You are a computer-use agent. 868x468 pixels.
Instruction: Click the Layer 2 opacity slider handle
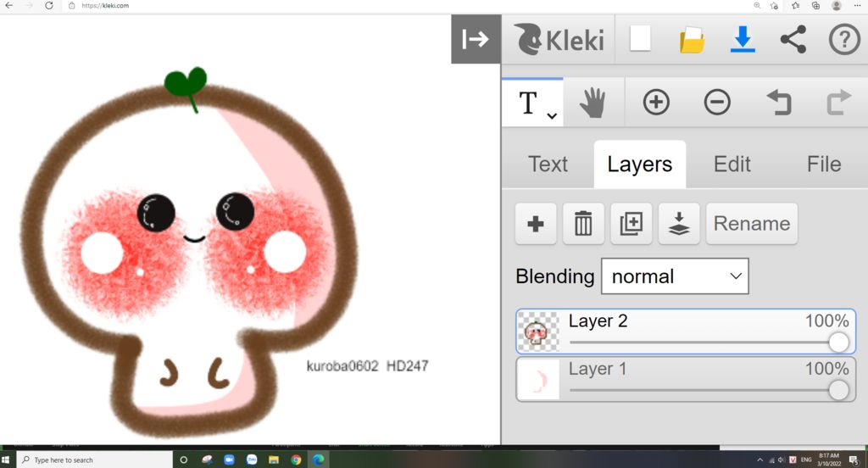tap(838, 343)
